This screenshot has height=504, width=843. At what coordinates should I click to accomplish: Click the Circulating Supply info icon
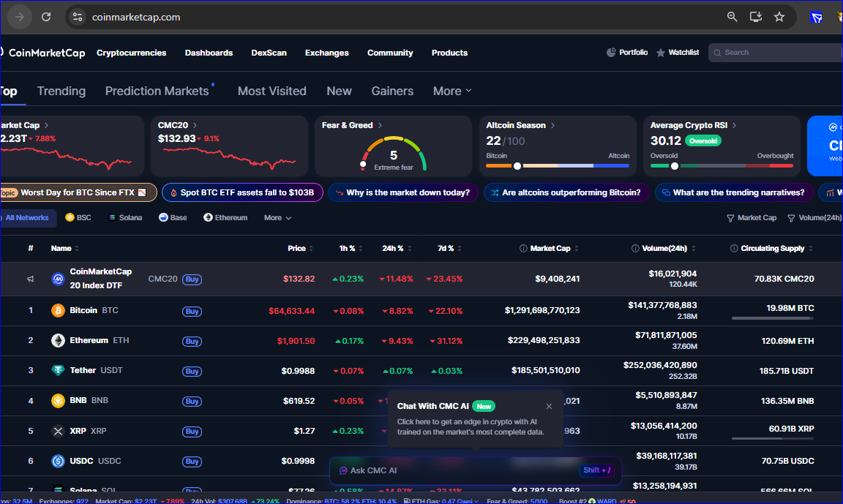(734, 248)
